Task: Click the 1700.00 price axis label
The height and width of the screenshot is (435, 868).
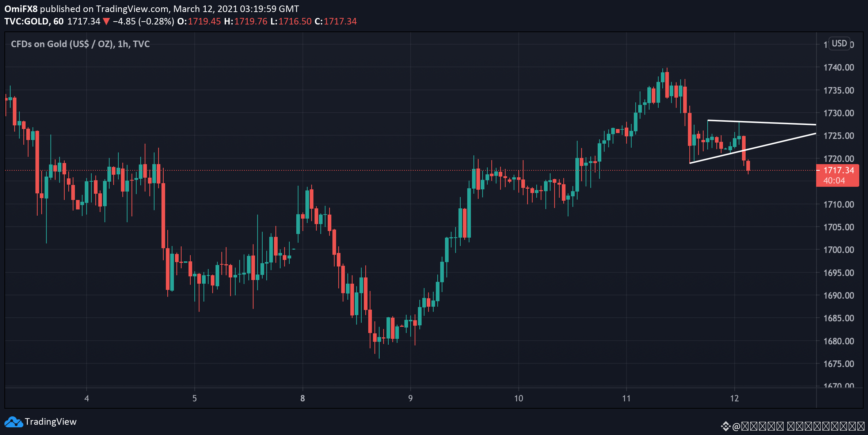Action: click(838, 250)
